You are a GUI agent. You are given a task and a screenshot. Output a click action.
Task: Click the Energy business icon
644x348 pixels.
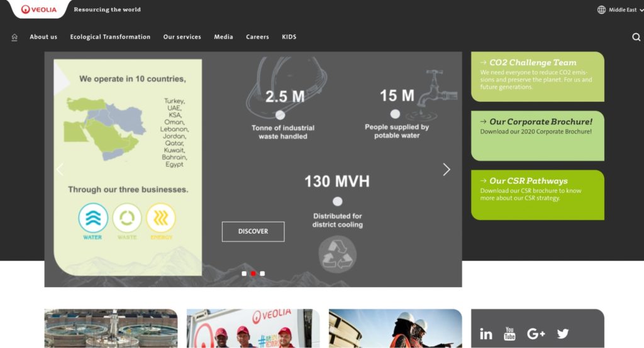160,218
